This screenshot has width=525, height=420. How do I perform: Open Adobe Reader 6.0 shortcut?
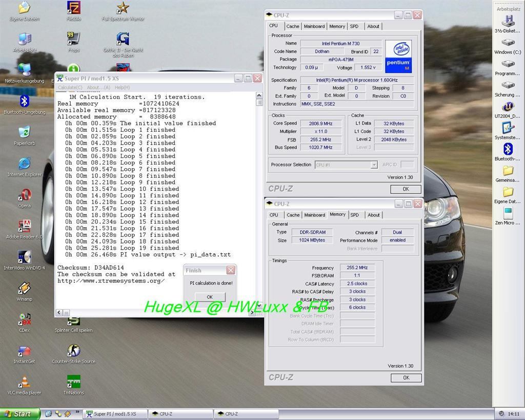point(25,229)
